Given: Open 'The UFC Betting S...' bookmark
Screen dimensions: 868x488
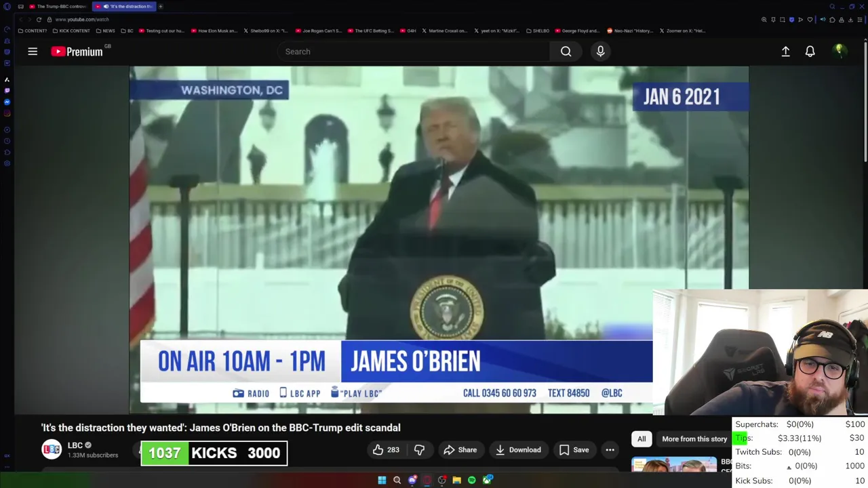Looking at the screenshot, I should [370, 30].
